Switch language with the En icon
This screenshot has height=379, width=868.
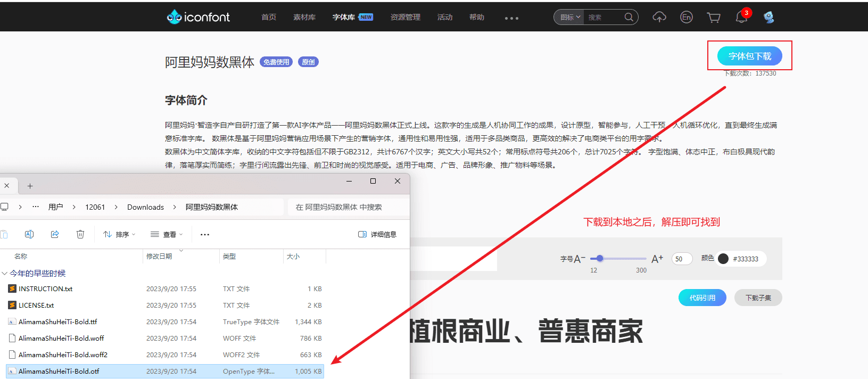click(x=687, y=17)
